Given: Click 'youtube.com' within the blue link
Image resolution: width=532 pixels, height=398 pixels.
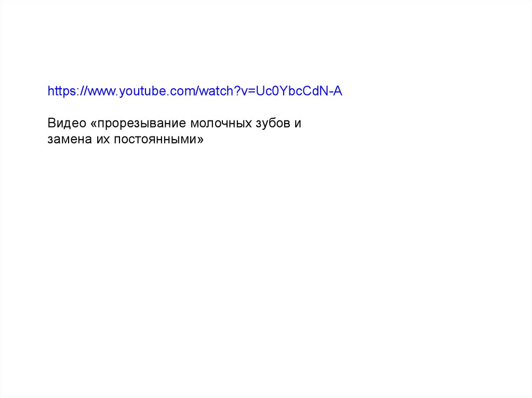Looking at the screenshot, I should (157, 91).
